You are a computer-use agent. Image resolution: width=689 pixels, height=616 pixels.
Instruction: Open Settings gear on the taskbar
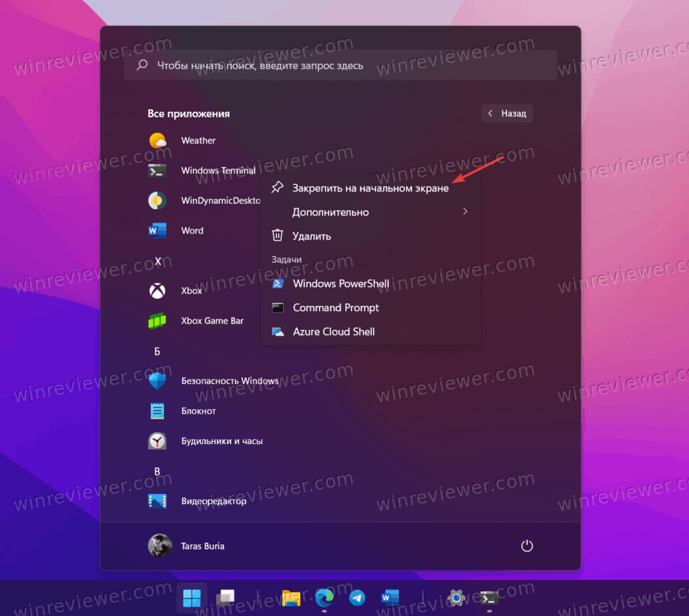(456, 598)
